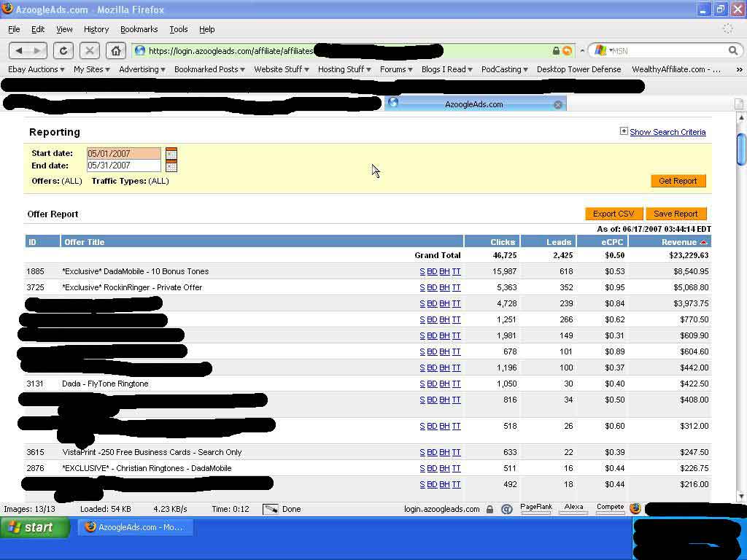This screenshot has height=560, width=747.
Task: Open the Blogs I Read bookmark folder
Action: [x=447, y=69]
